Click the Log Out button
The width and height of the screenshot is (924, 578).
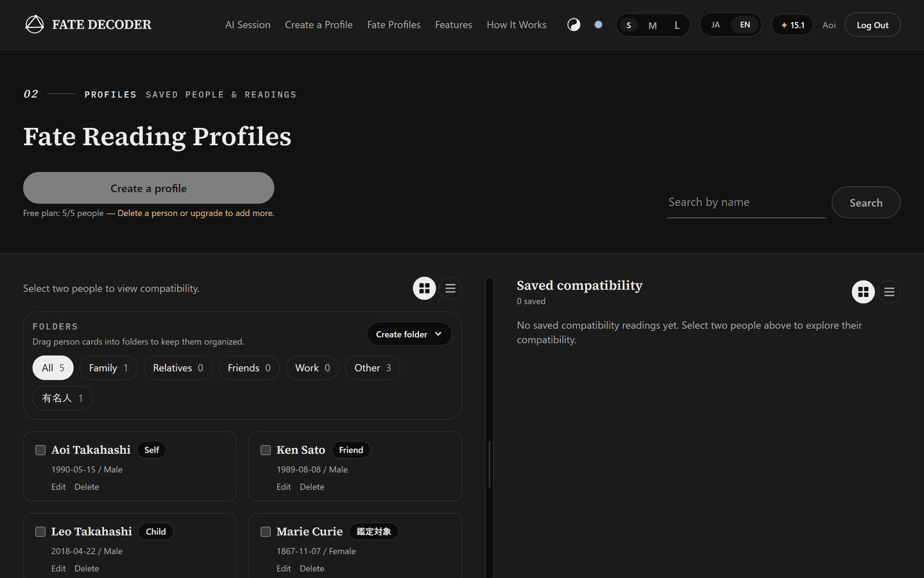pyautogui.click(x=873, y=25)
